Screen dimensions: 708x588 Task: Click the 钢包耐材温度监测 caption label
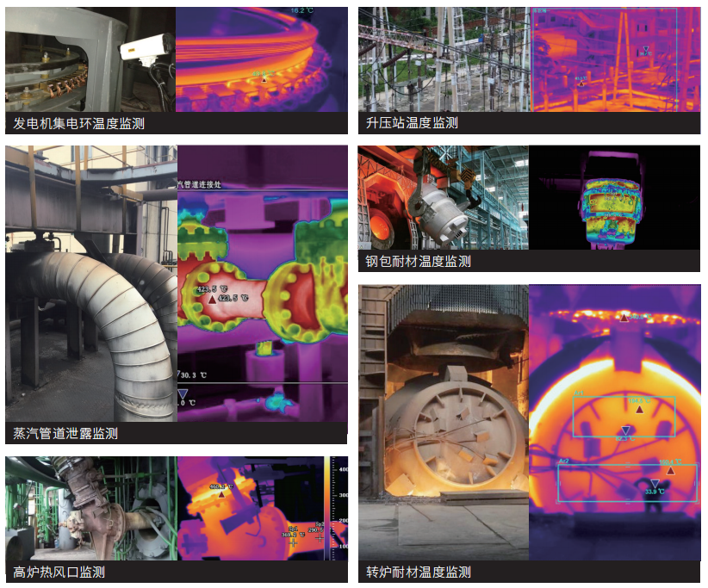pyautogui.click(x=418, y=261)
